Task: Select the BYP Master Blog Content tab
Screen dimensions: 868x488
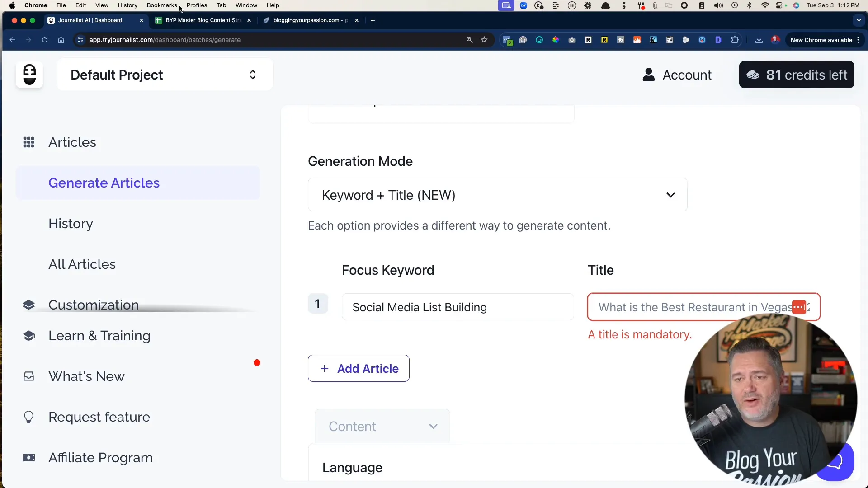Action: 202,20
